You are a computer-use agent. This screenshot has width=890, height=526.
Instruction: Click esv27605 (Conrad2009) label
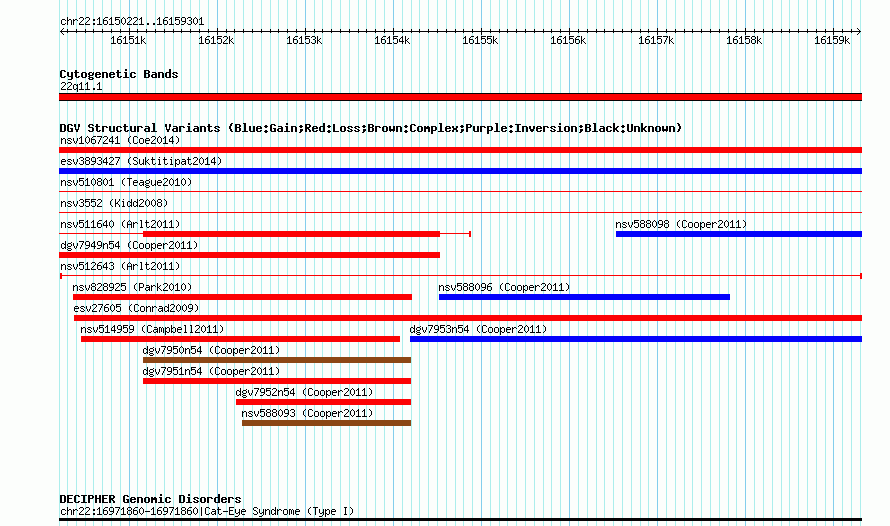coord(136,308)
